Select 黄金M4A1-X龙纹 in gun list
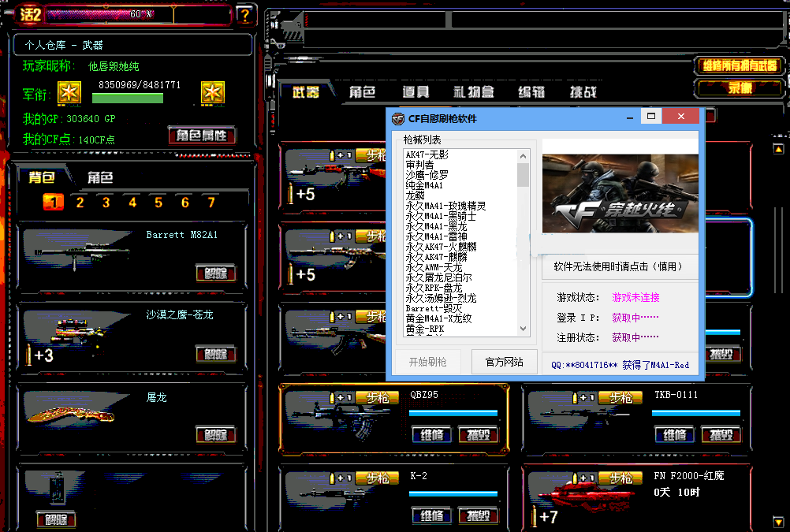 [x=439, y=318]
